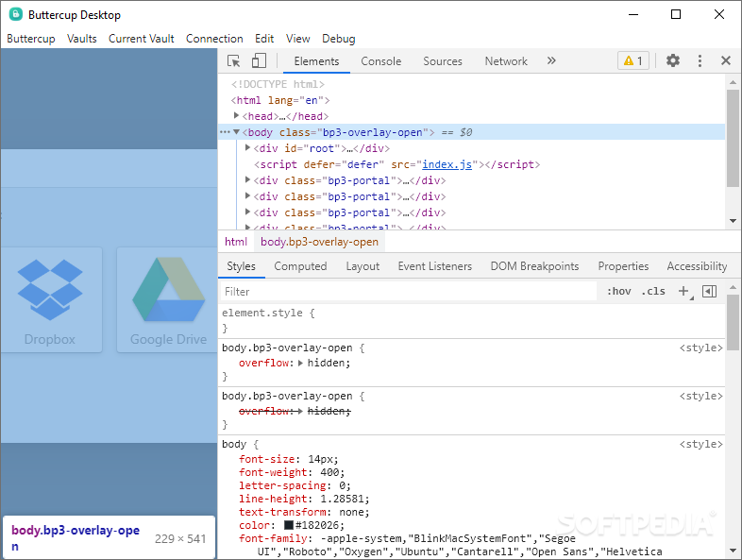Image resolution: width=742 pixels, height=560 pixels.
Task: Focus the styles Filter field
Action: tap(409, 292)
